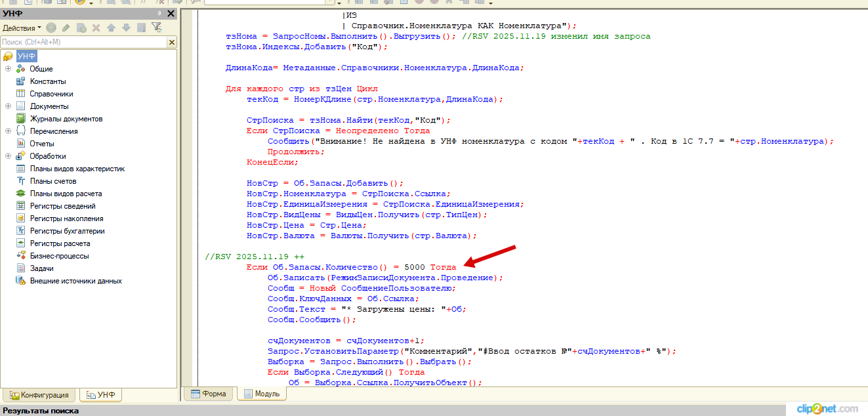
Task: Select Константы in the configuration tree
Action: coord(48,81)
